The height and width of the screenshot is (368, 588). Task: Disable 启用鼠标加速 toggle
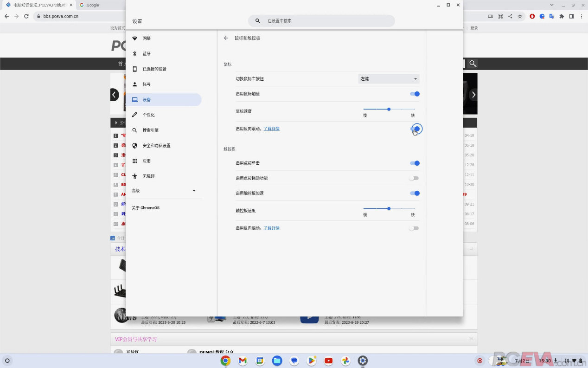pyautogui.click(x=414, y=94)
